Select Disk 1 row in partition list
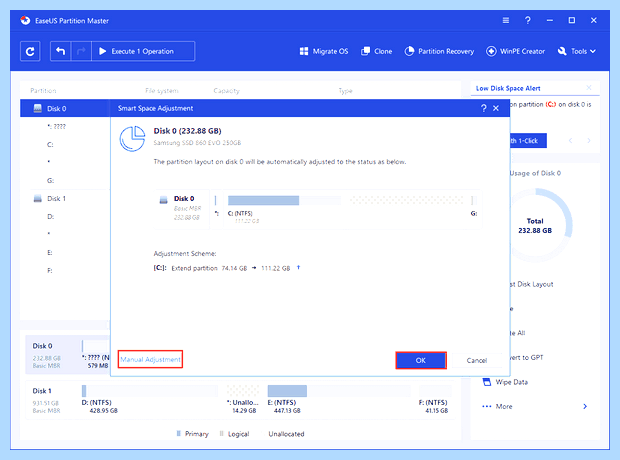This screenshot has height=460, width=620. (x=65, y=199)
